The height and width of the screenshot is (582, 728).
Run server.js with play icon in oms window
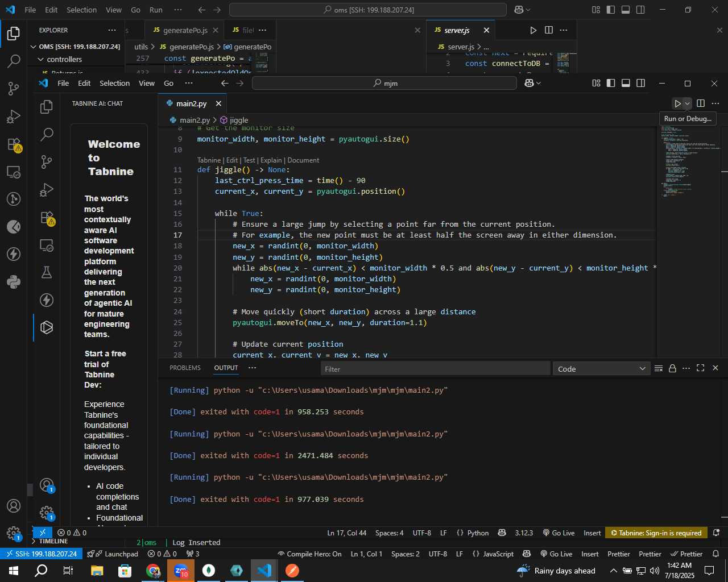coord(533,30)
